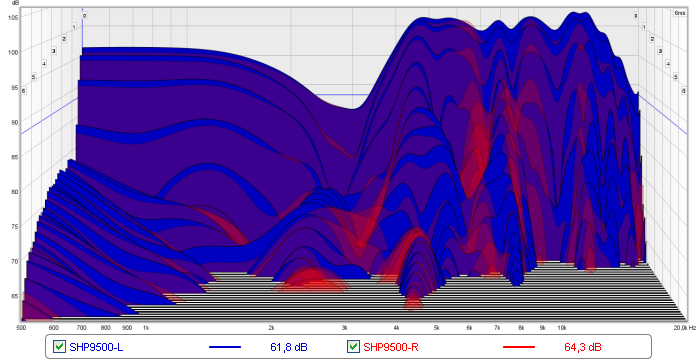The height and width of the screenshot is (360, 697).
Task: Click the 10k frequency axis label
Action: (x=562, y=328)
